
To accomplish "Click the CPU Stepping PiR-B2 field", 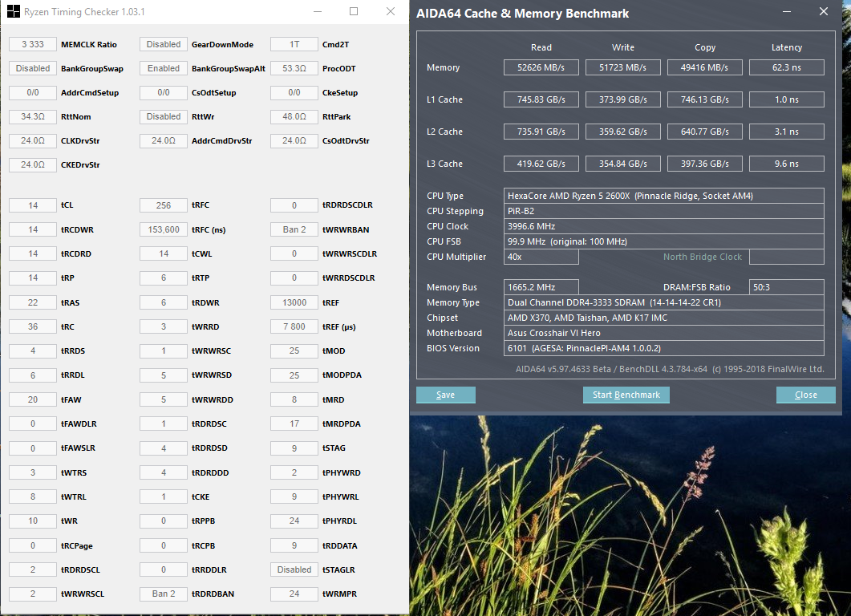I will click(664, 211).
